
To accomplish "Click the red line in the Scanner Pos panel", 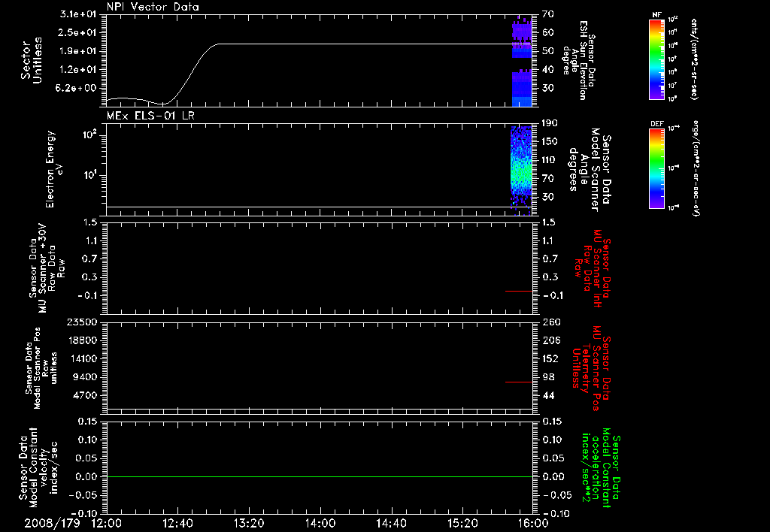I will pos(519,382).
